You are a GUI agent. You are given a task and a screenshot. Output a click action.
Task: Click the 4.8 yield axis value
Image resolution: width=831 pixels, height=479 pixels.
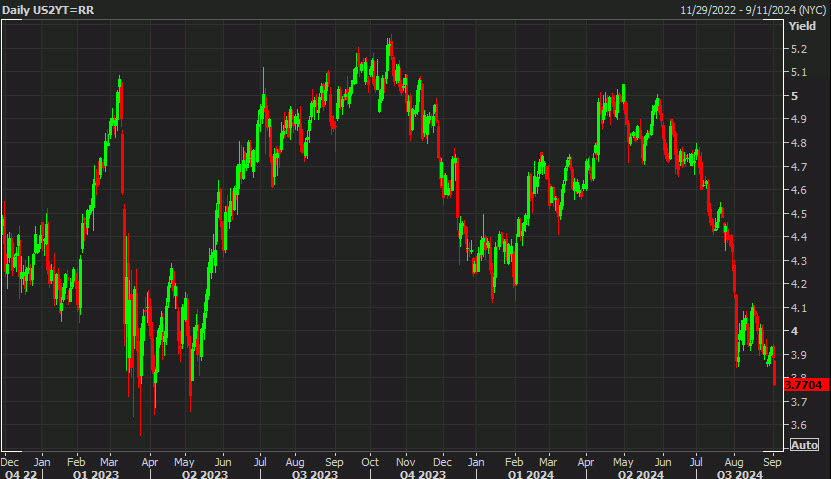coord(798,143)
